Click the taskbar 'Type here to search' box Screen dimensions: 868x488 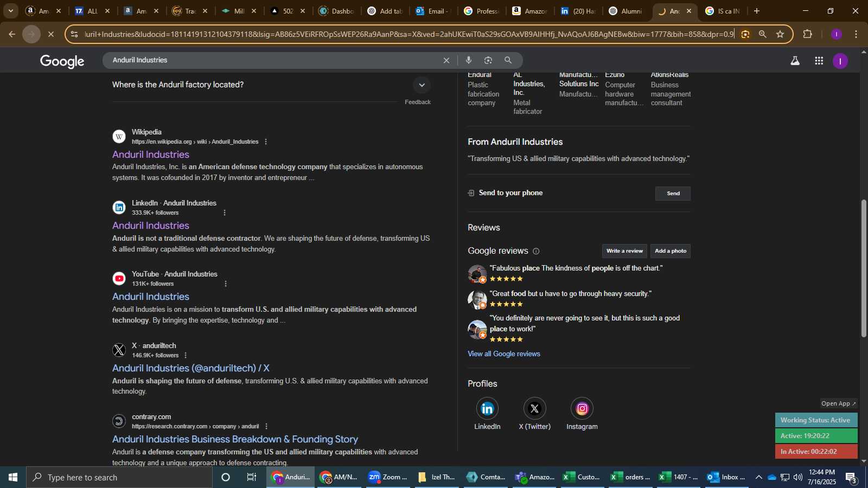tap(119, 477)
